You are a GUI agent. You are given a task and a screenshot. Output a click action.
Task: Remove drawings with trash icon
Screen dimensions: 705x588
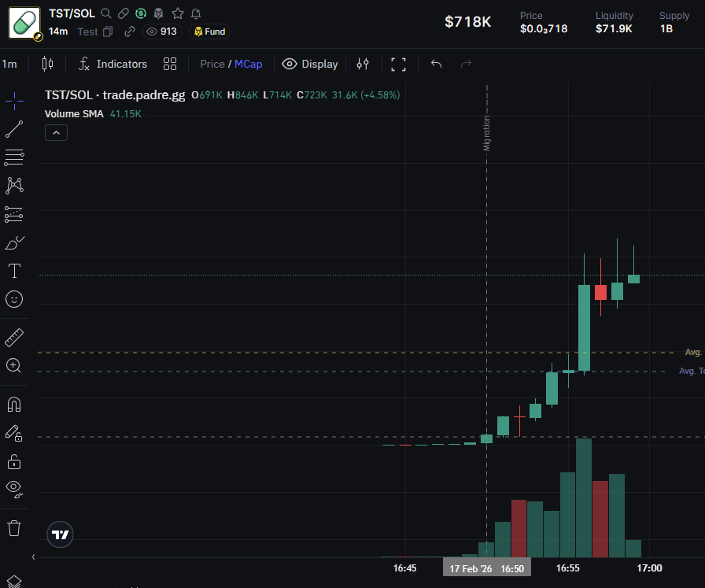14,527
